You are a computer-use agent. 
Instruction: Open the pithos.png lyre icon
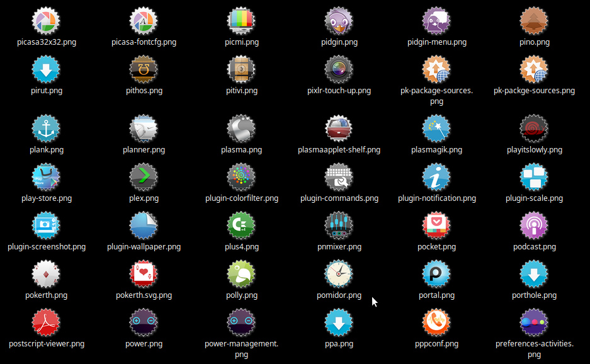[144, 70]
